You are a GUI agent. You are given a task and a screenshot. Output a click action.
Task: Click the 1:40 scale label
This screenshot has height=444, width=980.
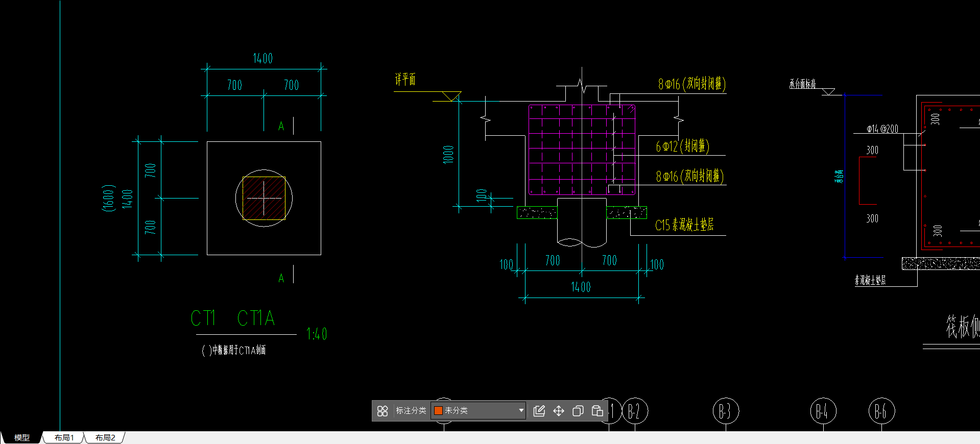coord(317,334)
